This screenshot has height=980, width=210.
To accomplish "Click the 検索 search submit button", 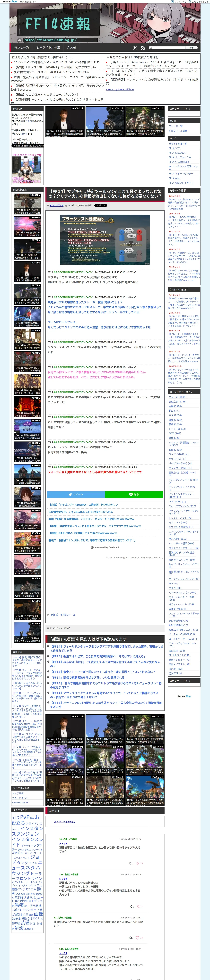I will tap(191, 48).
